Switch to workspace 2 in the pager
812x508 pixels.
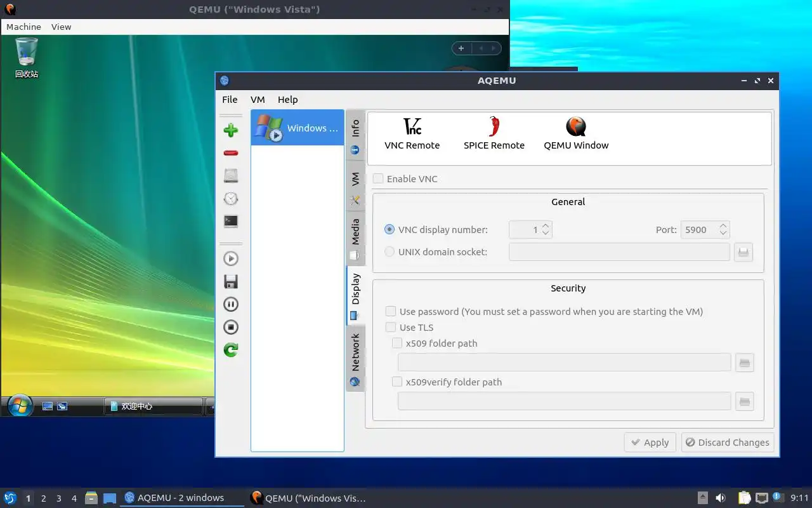(44, 498)
